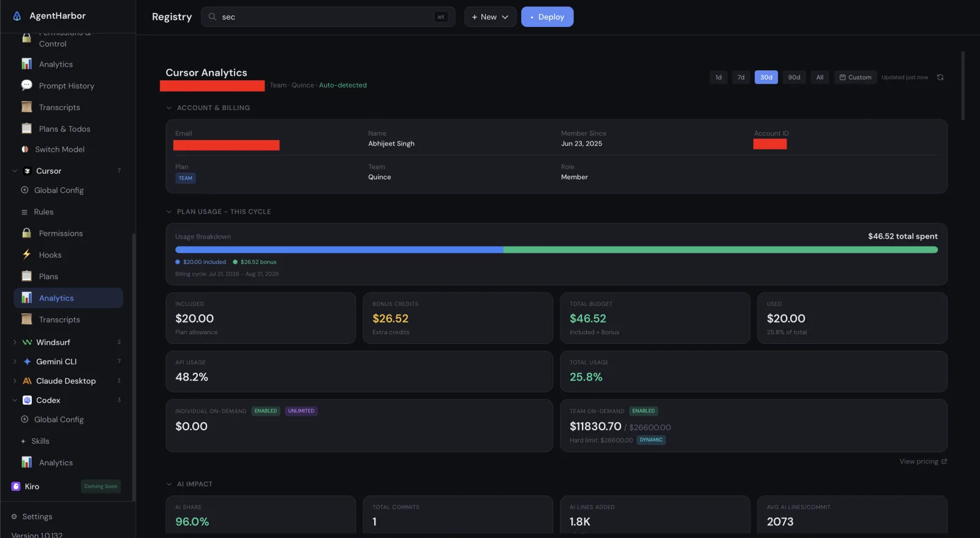Collapse the Cursor tree section
Image resolution: width=980 pixels, height=538 pixels.
pyautogui.click(x=15, y=171)
